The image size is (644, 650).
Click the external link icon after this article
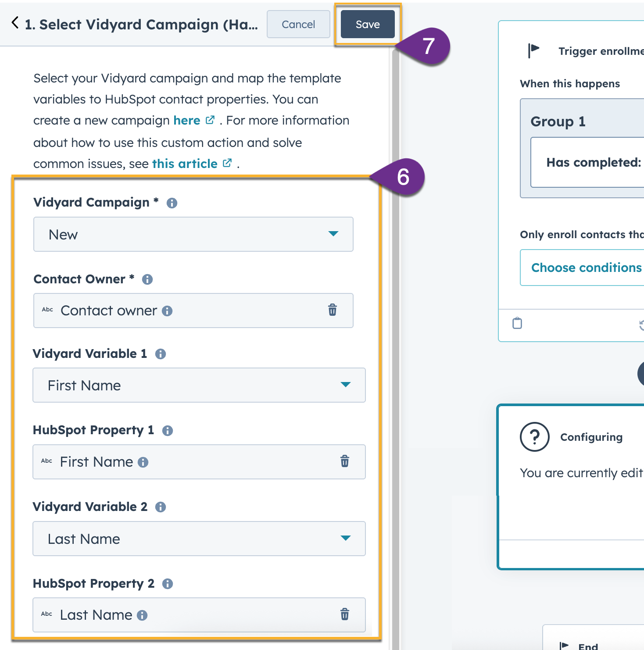pos(227,163)
